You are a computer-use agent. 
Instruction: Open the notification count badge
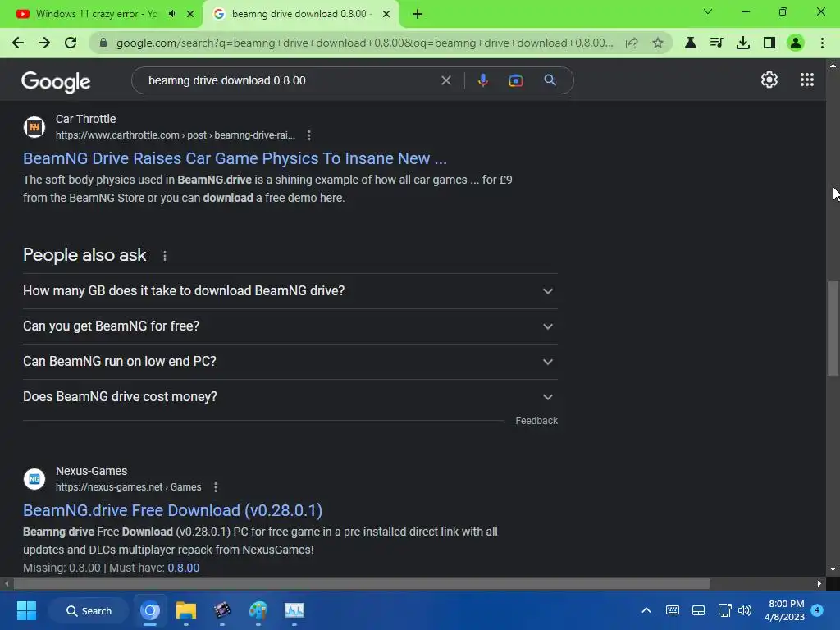pyautogui.click(x=817, y=610)
